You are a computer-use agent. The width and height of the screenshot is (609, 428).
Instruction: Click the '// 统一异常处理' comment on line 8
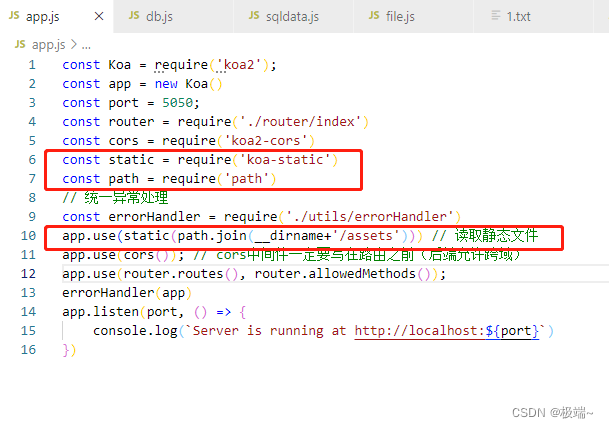pyautogui.click(x=115, y=198)
